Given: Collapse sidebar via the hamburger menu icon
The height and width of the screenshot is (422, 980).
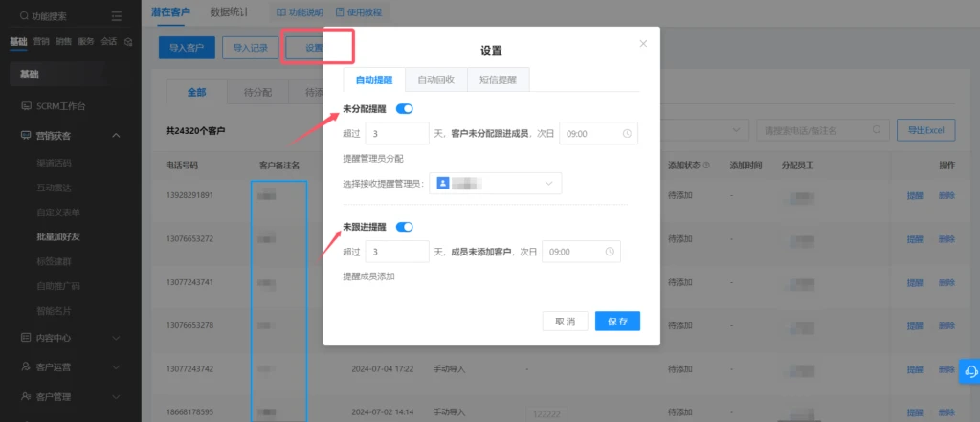Looking at the screenshot, I should coord(117,16).
